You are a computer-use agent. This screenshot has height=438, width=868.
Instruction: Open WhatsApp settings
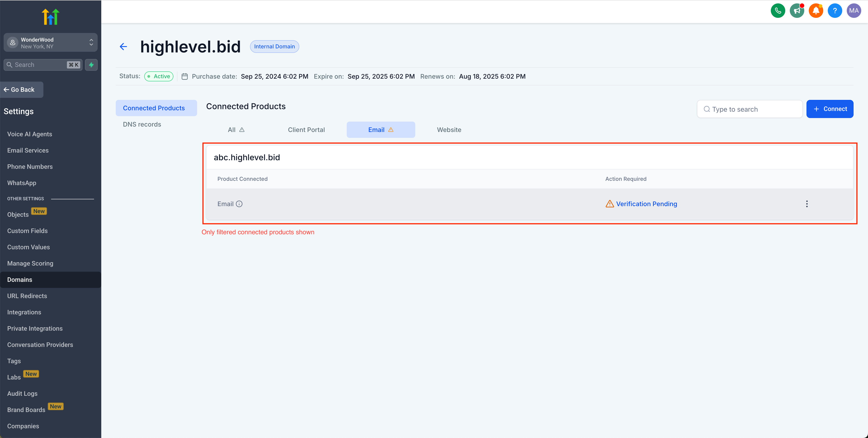point(22,183)
